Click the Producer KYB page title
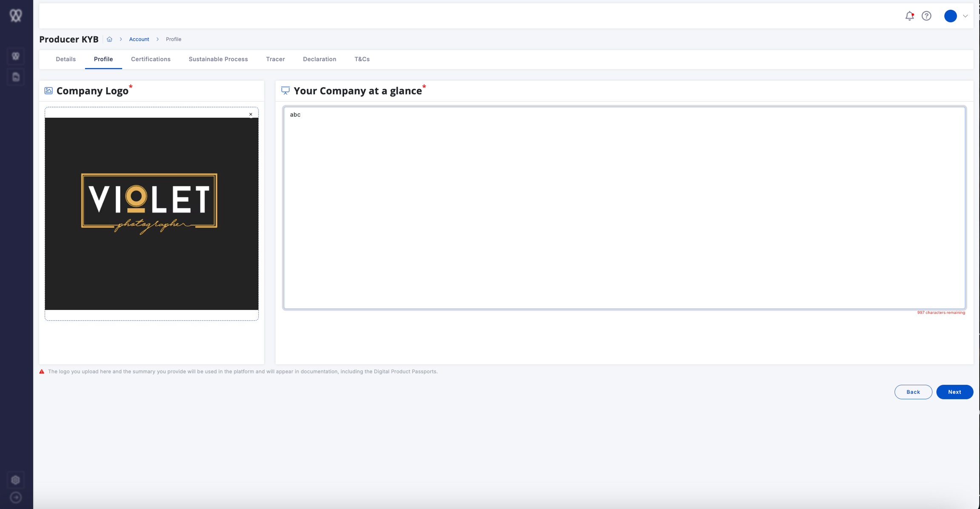The height and width of the screenshot is (509, 980). coord(69,39)
